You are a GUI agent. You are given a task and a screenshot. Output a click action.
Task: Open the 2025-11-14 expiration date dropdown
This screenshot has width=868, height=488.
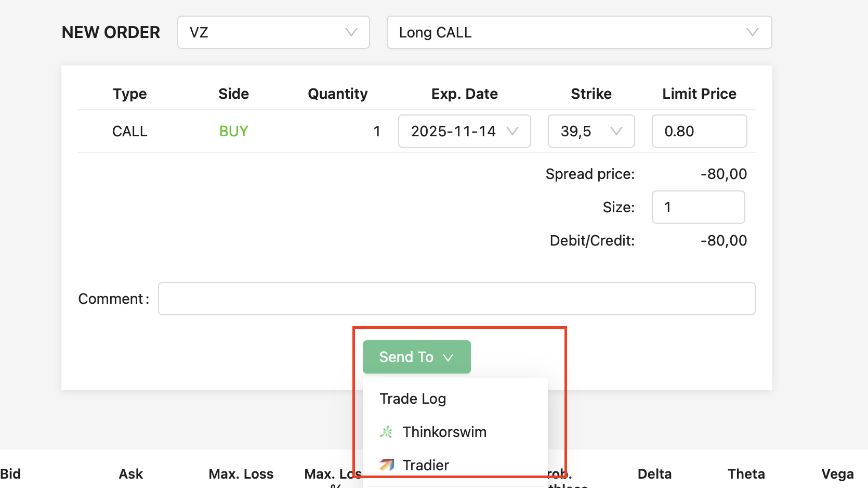pos(464,131)
